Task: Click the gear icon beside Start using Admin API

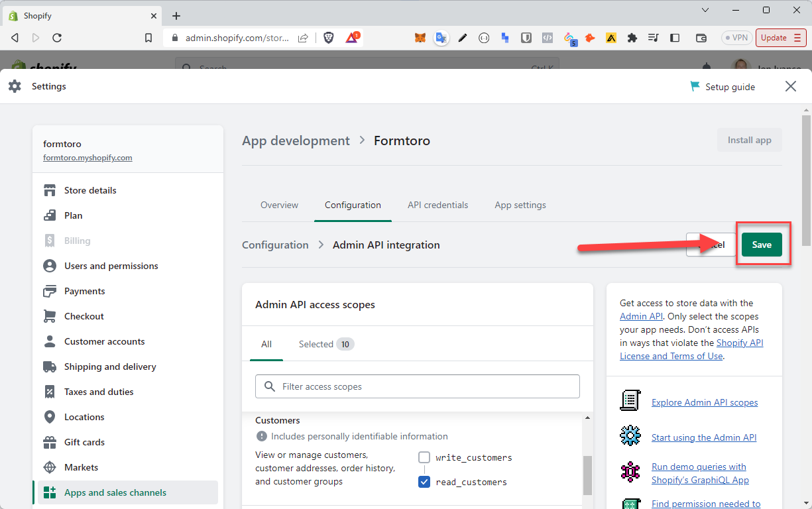Action: (630, 435)
